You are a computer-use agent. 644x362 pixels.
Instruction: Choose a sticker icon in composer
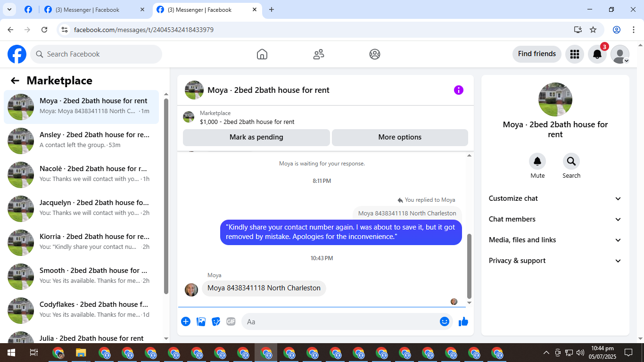tap(216, 321)
